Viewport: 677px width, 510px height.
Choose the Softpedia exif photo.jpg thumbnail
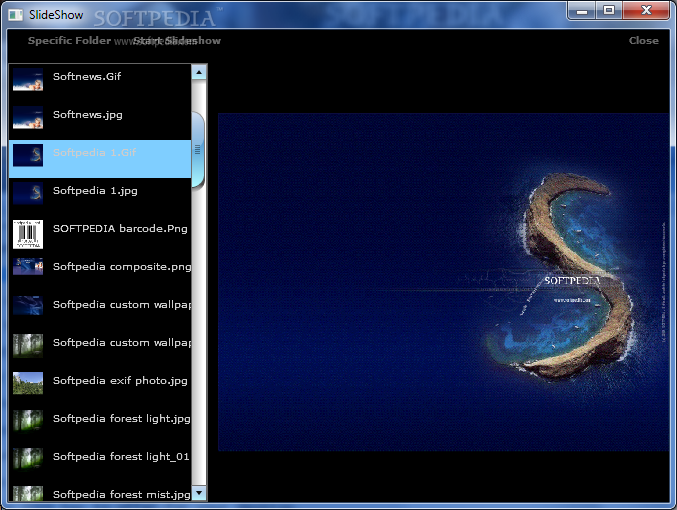coord(28,383)
